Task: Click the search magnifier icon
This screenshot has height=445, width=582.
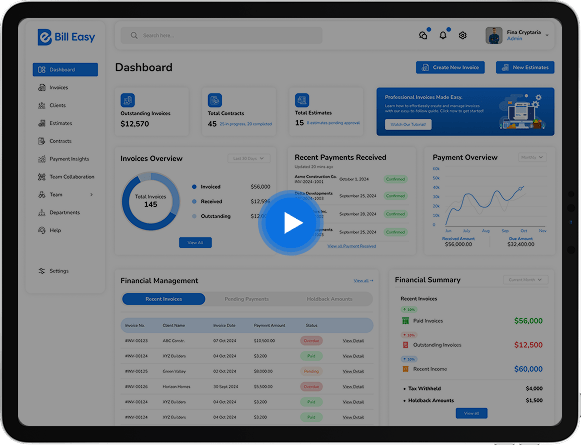Action: tap(134, 35)
